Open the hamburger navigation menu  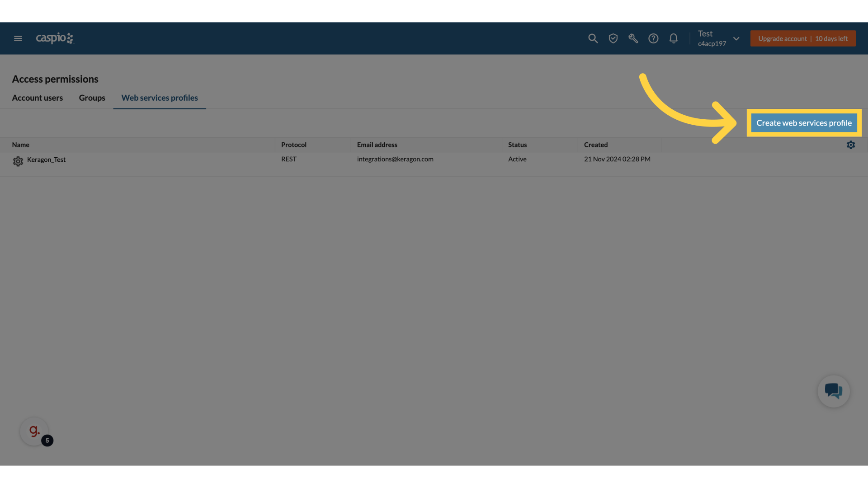[18, 38]
